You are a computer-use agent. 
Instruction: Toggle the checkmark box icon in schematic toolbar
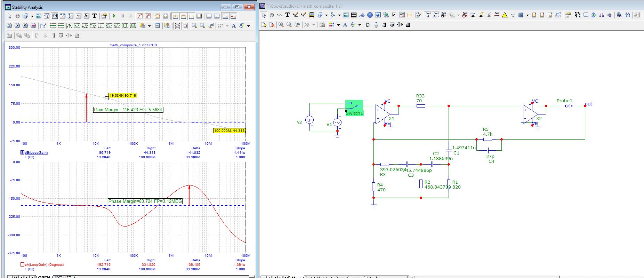[x=394, y=15]
